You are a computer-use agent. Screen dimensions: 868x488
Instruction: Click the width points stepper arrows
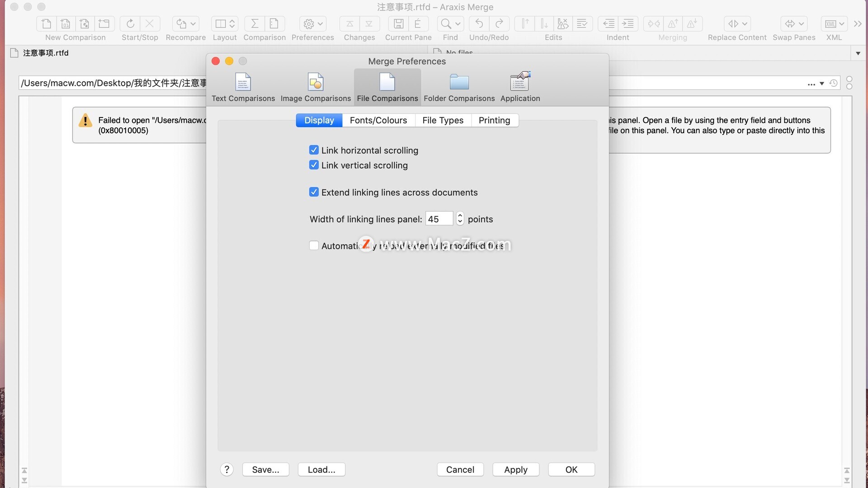[460, 219]
